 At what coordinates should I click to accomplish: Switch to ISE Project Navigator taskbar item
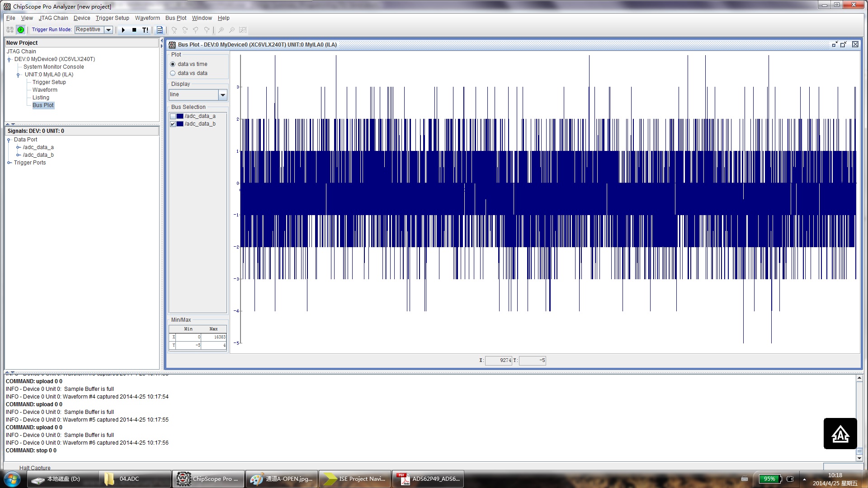[x=355, y=479]
